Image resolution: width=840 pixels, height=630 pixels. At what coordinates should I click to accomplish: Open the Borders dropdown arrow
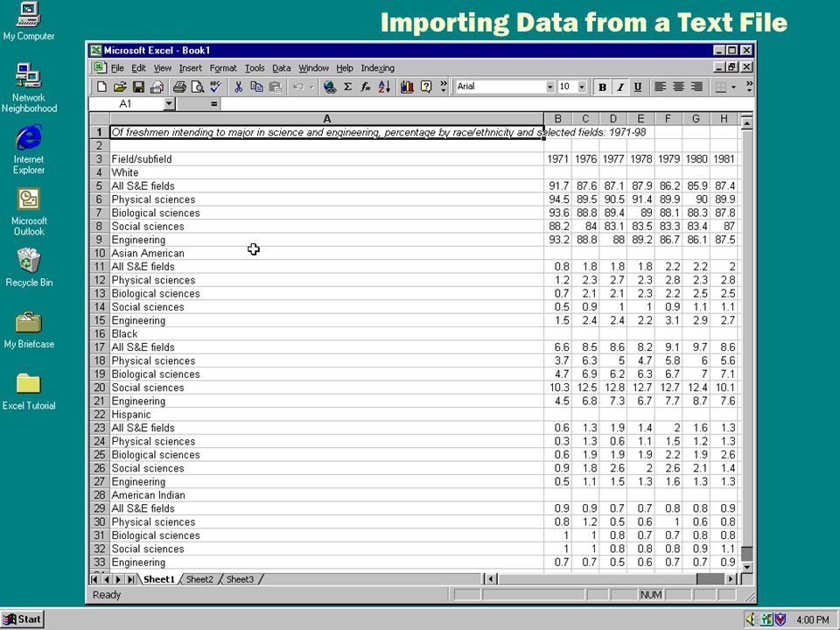tap(733, 87)
